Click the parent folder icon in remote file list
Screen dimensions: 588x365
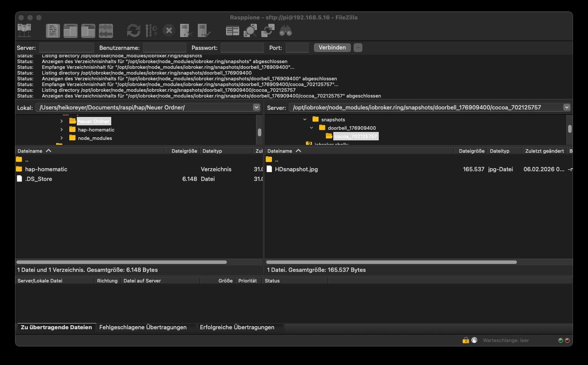pyautogui.click(x=269, y=159)
